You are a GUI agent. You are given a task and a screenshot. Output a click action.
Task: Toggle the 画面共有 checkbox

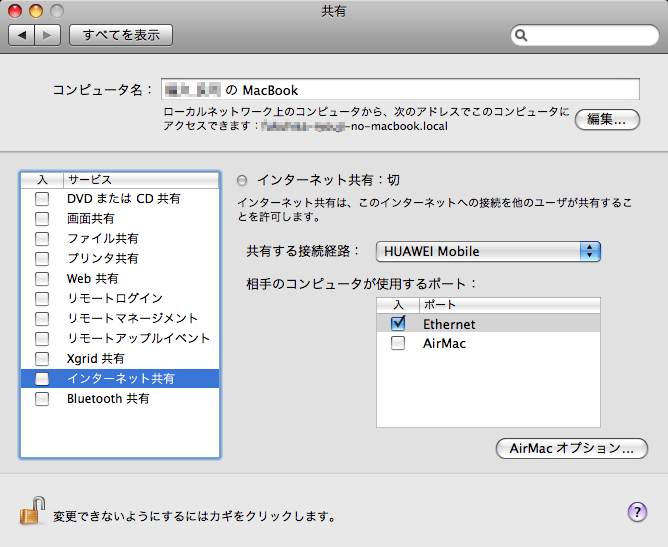pyautogui.click(x=42, y=219)
